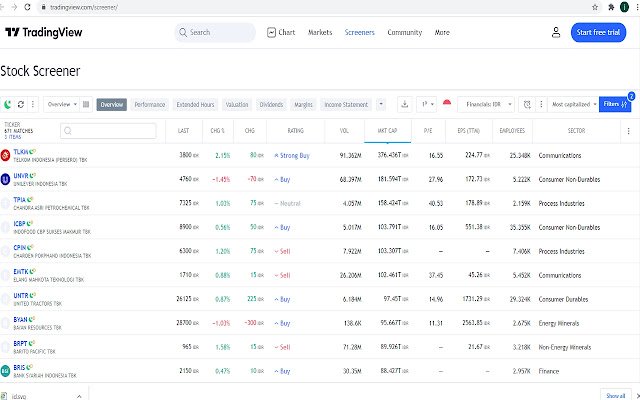This screenshot has height=400, width=640.
Task: Open Financials IDR currency dropdown
Action: click(486, 104)
